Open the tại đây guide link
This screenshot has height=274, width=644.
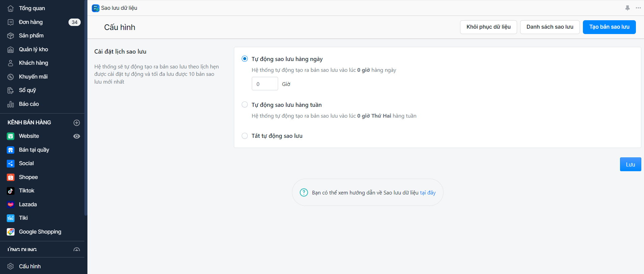pos(428,193)
